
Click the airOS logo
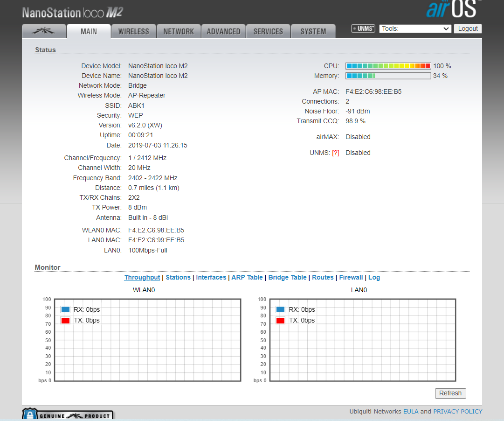pyautogui.click(x=453, y=9)
